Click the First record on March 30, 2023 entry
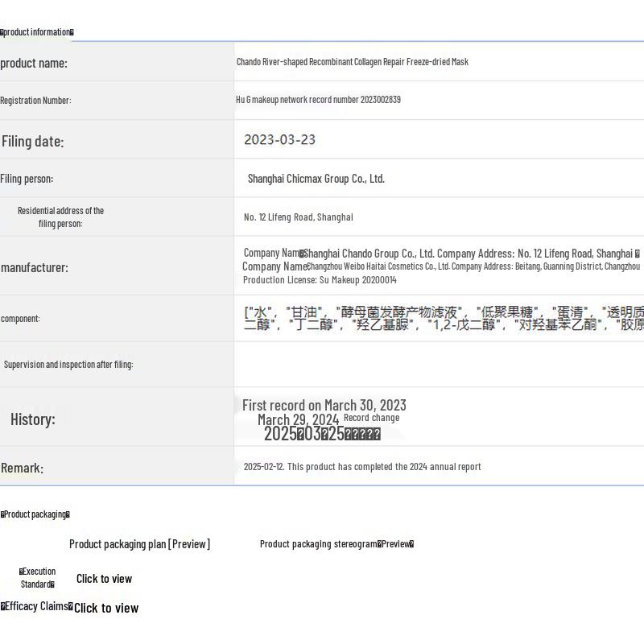The width and height of the screenshot is (644, 644). click(x=324, y=405)
